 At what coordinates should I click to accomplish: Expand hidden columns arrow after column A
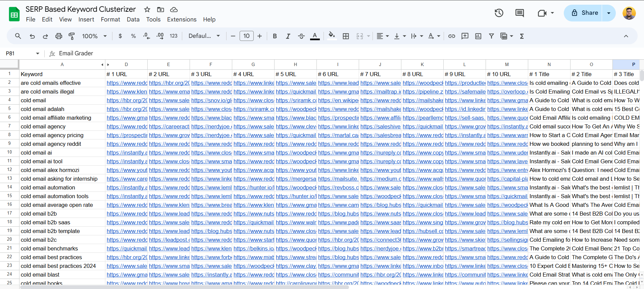click(x=108, y=65)
